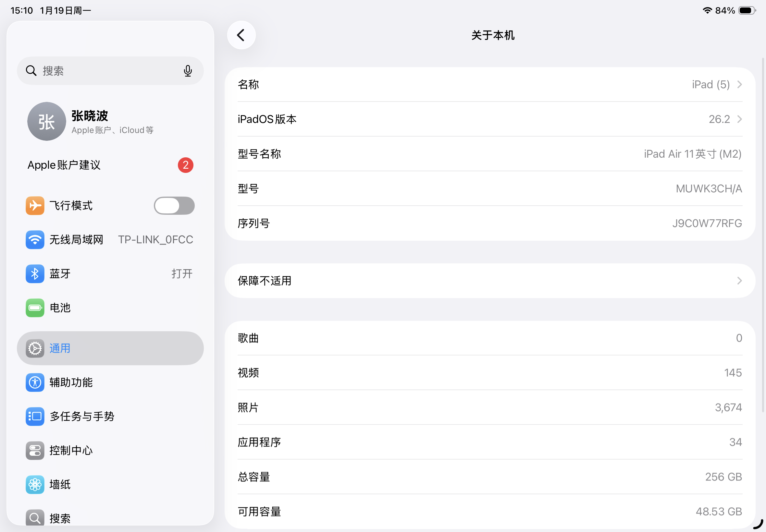
Task: Tap the Bluetooth settings icon
Action: pos(35,274)
